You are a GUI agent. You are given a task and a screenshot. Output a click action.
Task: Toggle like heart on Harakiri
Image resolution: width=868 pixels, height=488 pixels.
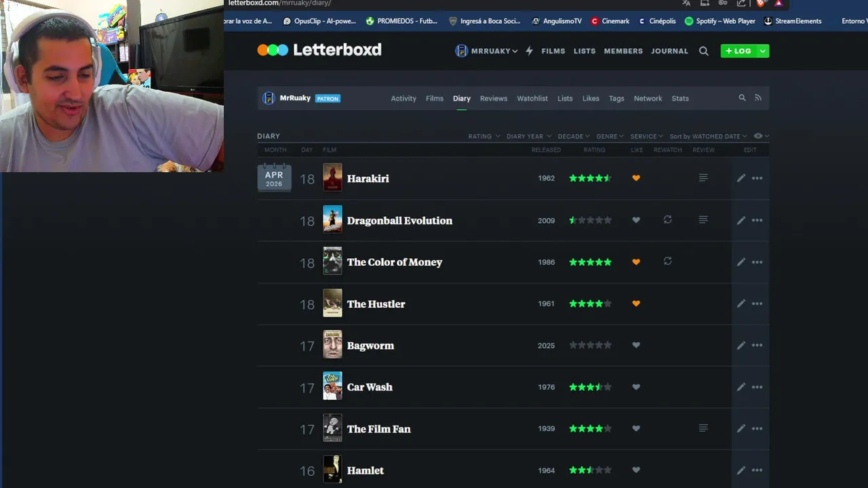tap(636, 178)
